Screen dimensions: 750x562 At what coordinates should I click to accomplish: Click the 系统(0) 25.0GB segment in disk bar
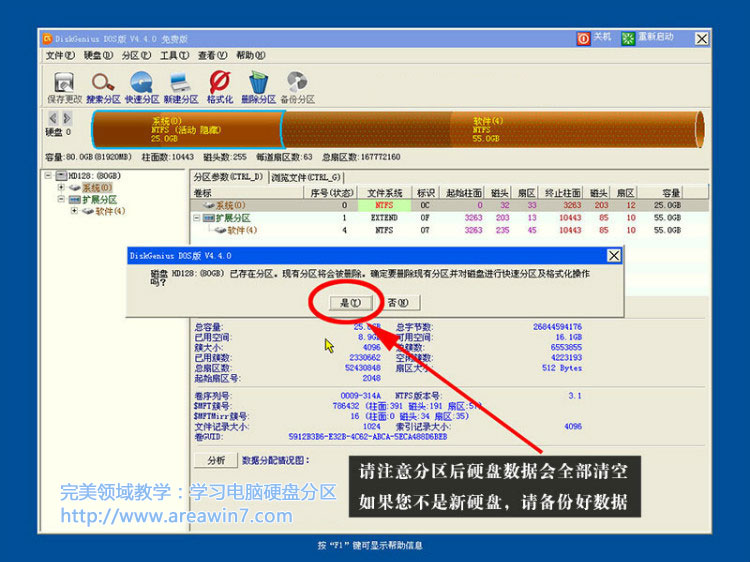pyautogui.click(x=188, y=129)
